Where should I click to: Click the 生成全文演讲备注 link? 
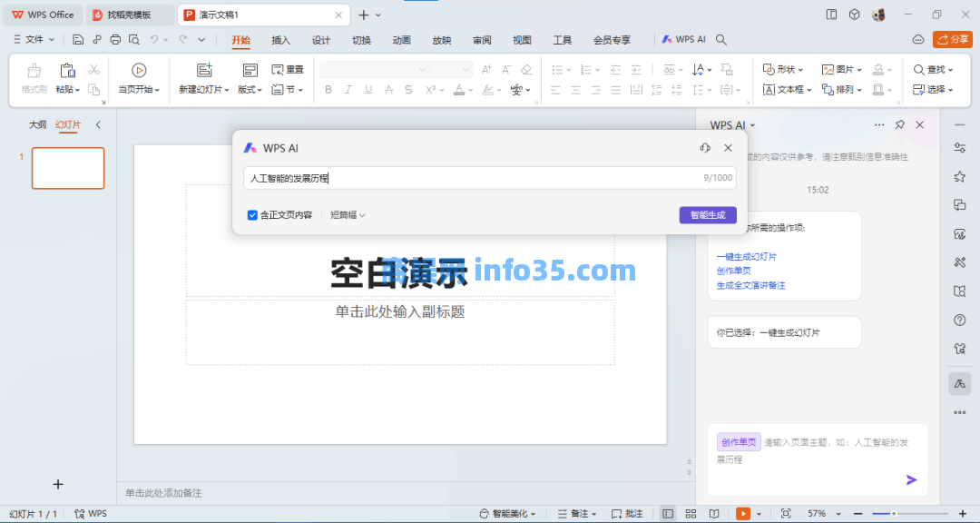coord(750,285)
